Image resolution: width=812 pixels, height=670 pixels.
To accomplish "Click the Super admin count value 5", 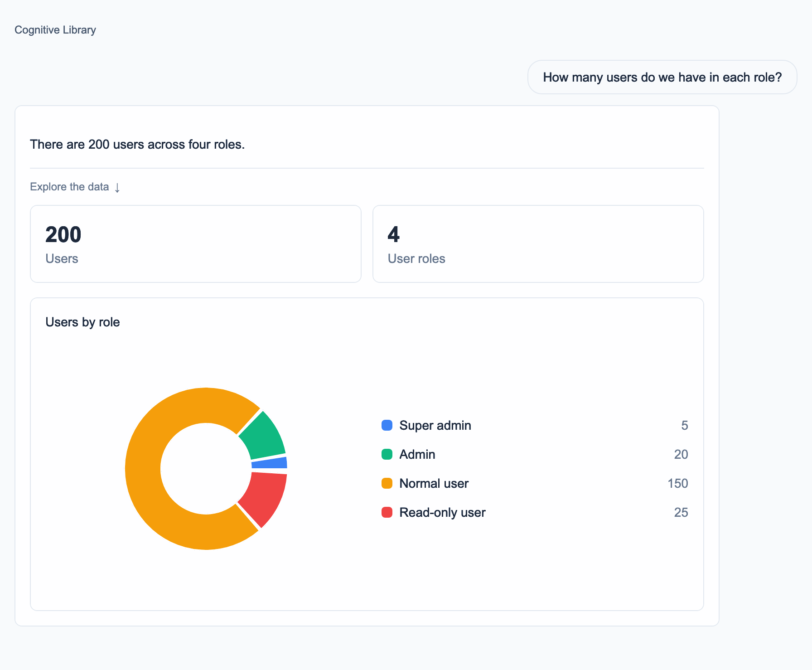I will point(685,425).
